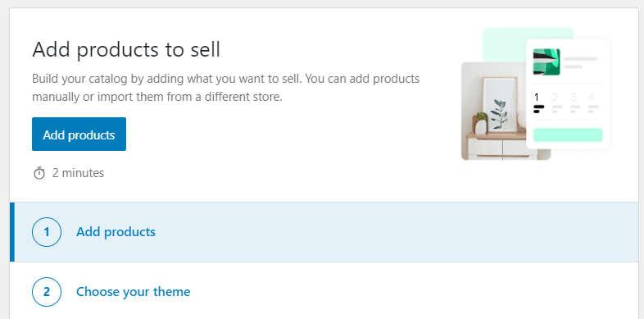Screen dimensions: 644x319
Task: Click the blue accent bar on active step
Action: 12,232
